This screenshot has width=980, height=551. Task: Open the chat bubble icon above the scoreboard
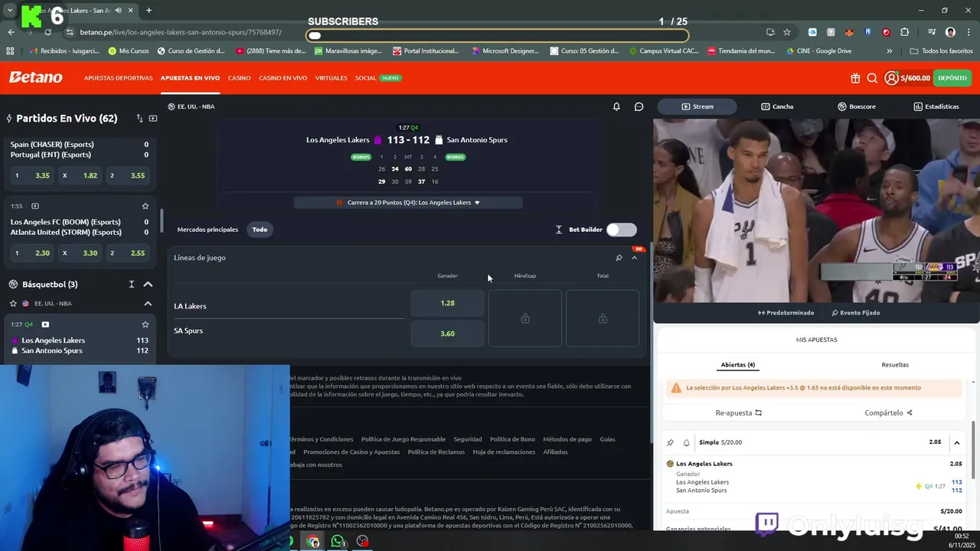(x=639, y=106)
